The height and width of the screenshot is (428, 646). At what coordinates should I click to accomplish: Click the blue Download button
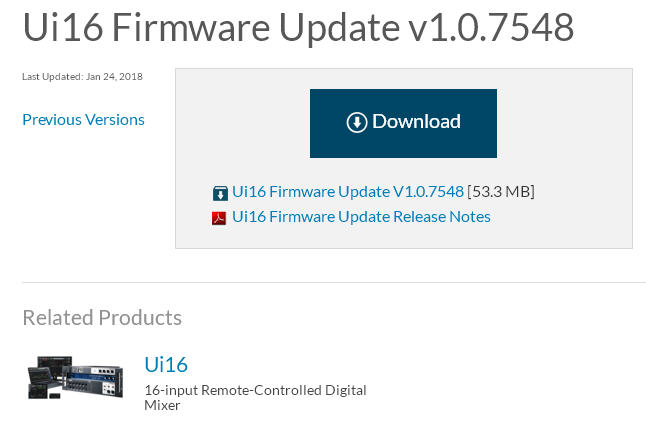(403, 122)
